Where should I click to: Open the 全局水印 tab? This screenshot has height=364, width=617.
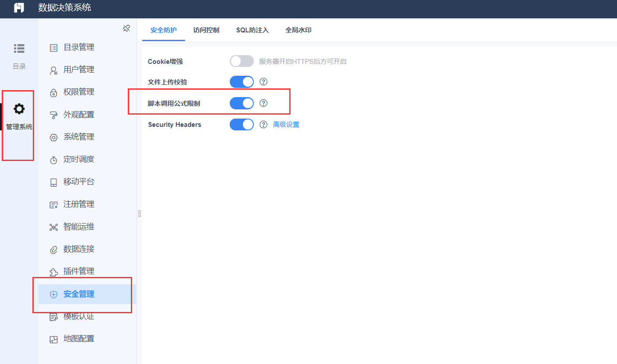coord(298,30)
